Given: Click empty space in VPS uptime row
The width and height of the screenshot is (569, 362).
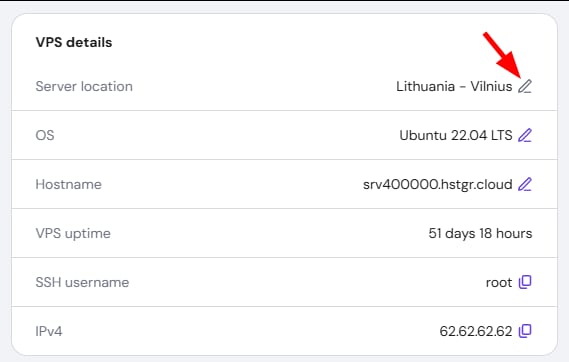Looking at the screenshot, I should [x=269, y=233].
